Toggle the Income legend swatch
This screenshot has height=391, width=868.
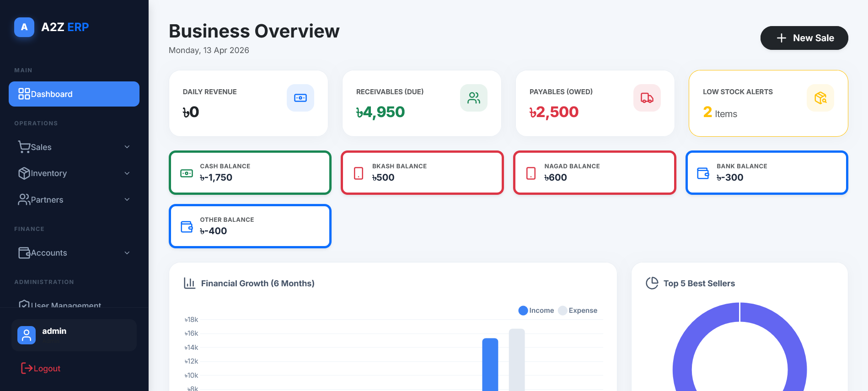pos(523,311)
